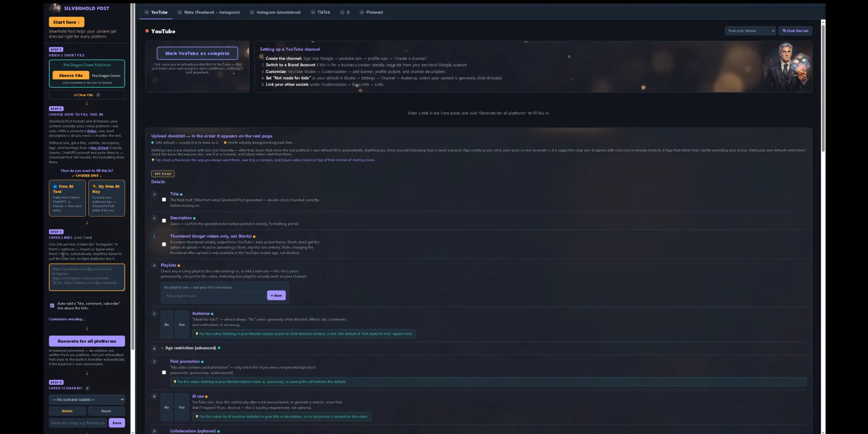Check the Thumbnail checklist box
Screen dimensions: 868x434
[164, 244]
